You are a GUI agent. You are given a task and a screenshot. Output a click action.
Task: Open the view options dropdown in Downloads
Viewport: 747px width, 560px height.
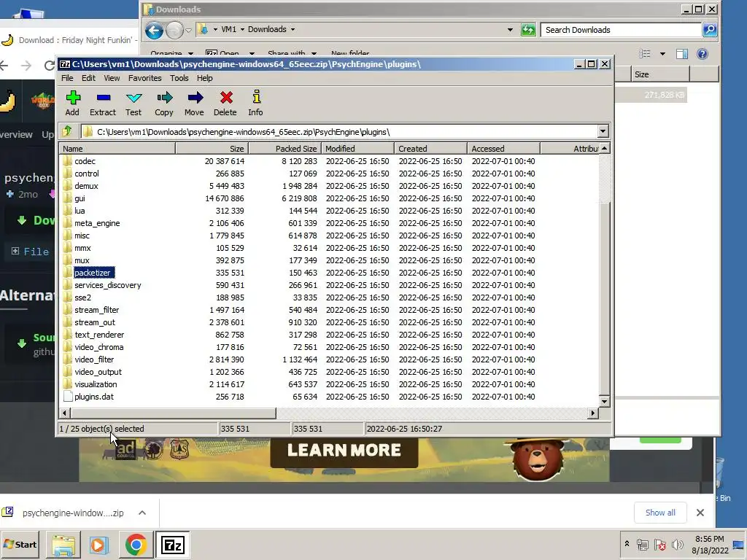(662, 54)
